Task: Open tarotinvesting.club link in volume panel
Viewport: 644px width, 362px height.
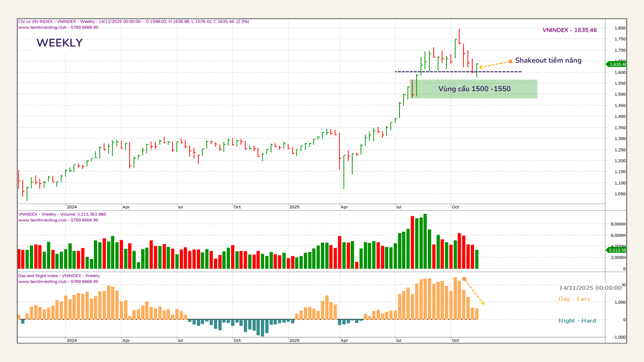Action: click(42, 220)
